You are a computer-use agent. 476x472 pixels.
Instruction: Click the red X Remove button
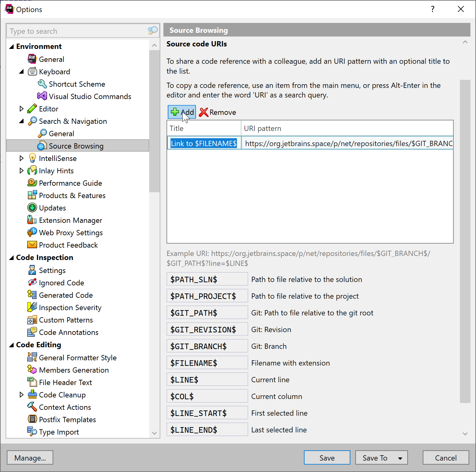tap(218, 112)
